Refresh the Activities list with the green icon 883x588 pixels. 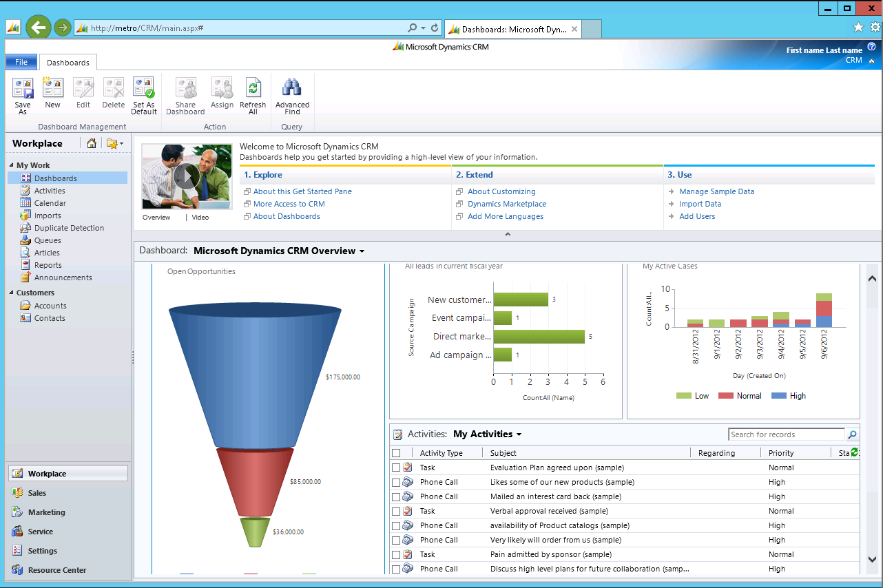click(855, 452)
